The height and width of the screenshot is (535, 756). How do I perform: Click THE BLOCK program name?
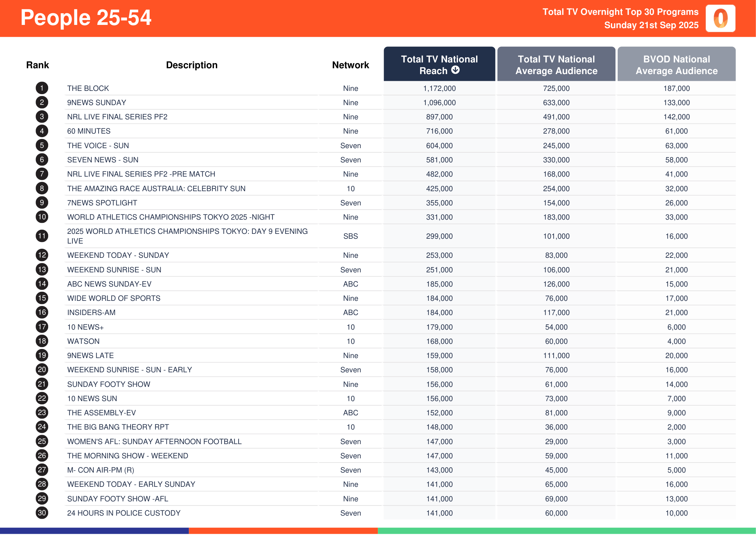(88, 88)
